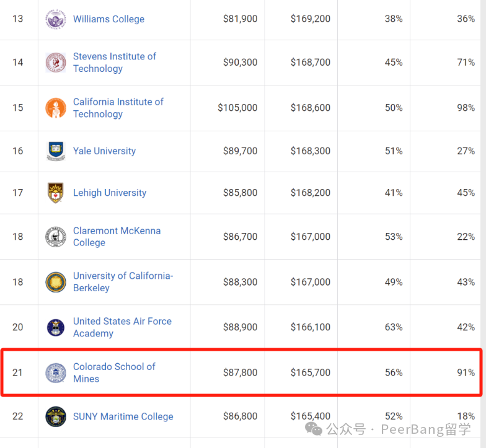The width and height of the screenshot is (486, 448).
Task: Click the Yale University shield logo
Action: point(56,151)
